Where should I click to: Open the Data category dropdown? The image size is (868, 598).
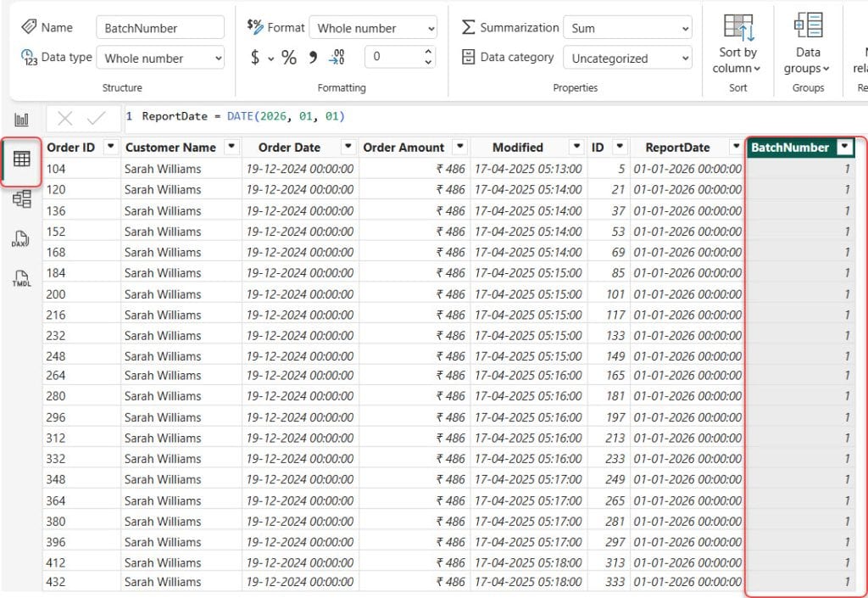[x=626, y=58]
